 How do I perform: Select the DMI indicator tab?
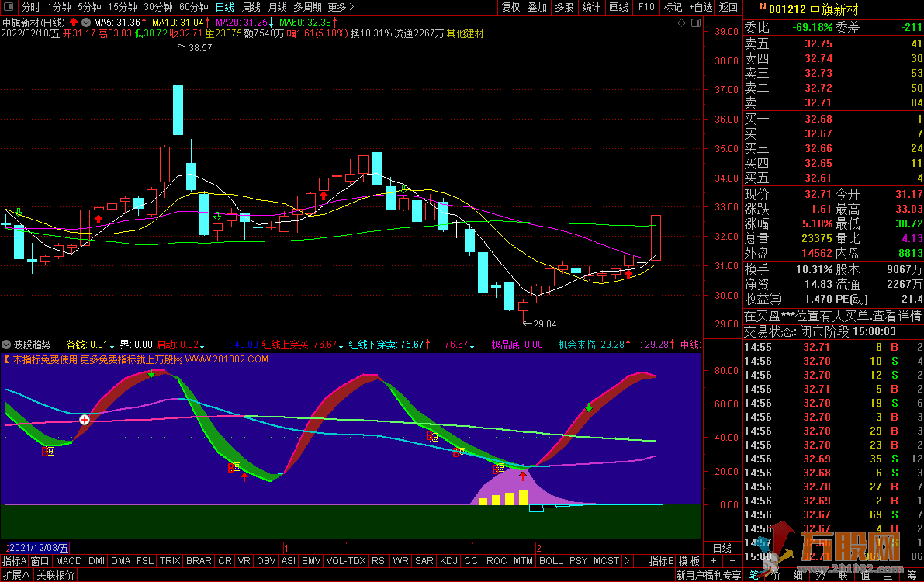coord(96,561)
